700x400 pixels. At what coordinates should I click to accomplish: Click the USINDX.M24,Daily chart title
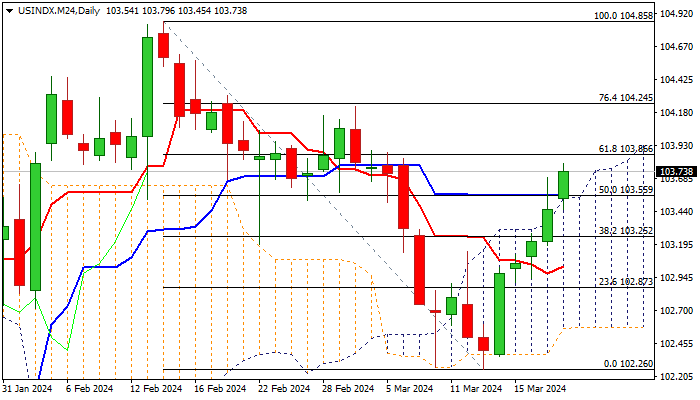59,11
